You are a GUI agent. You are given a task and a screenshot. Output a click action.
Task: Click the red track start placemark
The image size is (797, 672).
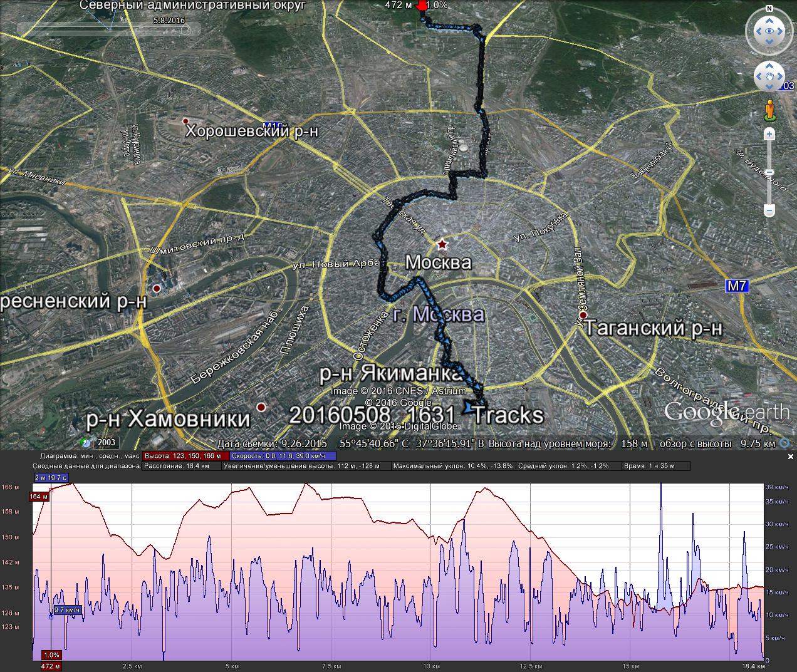(422, 6)
